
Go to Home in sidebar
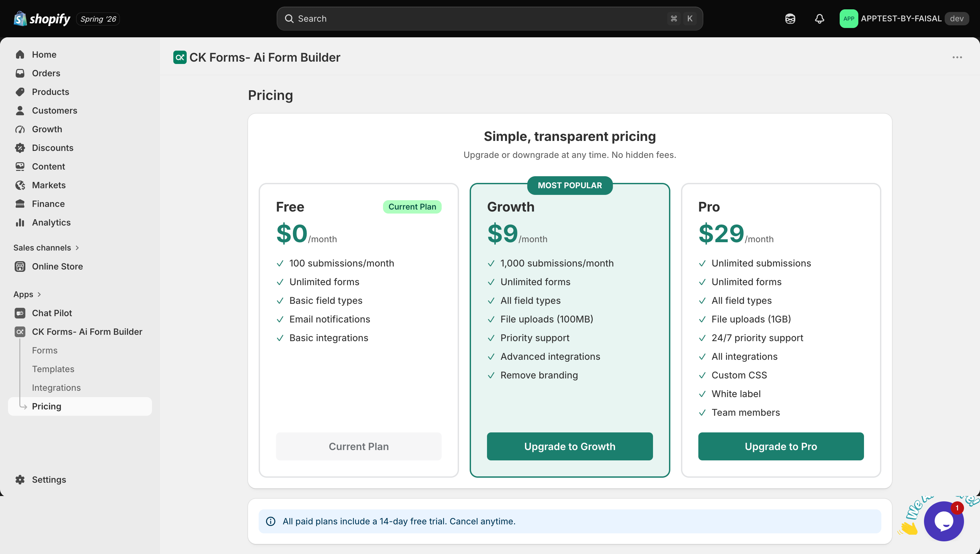pos(80,54)
